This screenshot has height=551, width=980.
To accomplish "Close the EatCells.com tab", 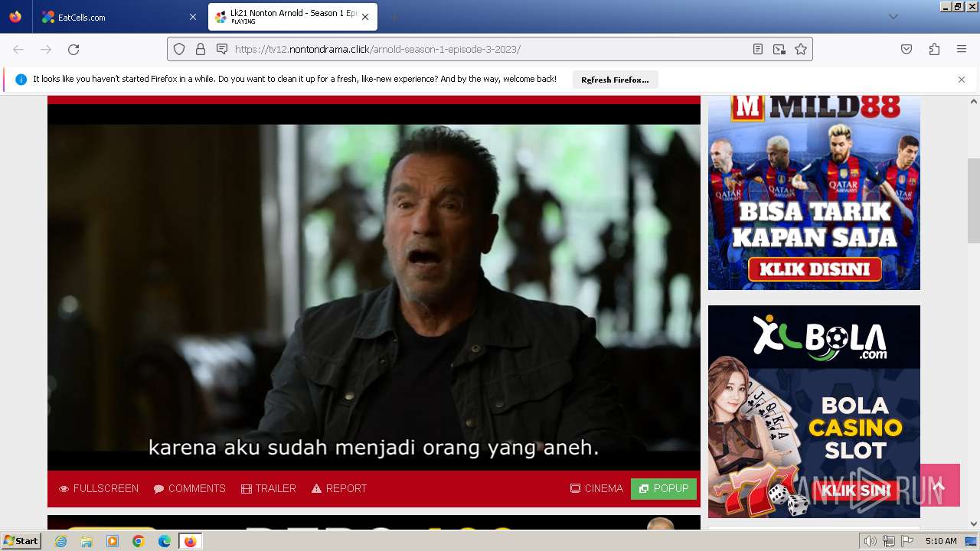I will [x=192, y=17].
